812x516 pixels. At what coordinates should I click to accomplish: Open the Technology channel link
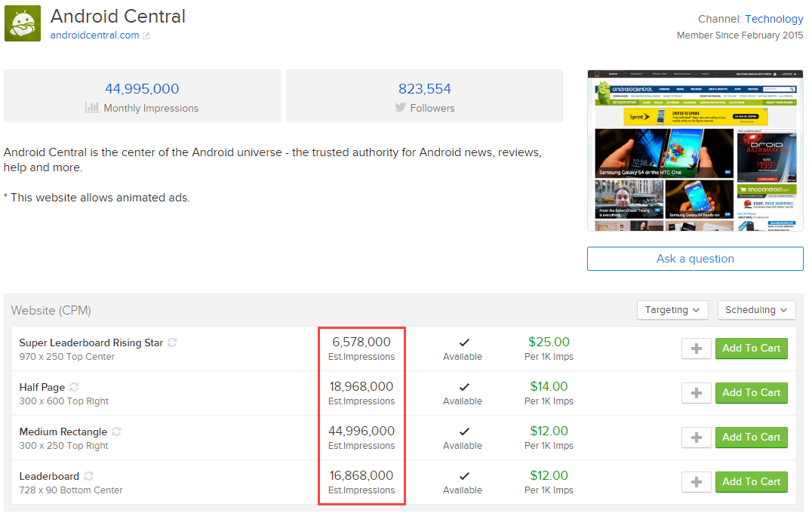pyautogui.click(x=774, y=19)
